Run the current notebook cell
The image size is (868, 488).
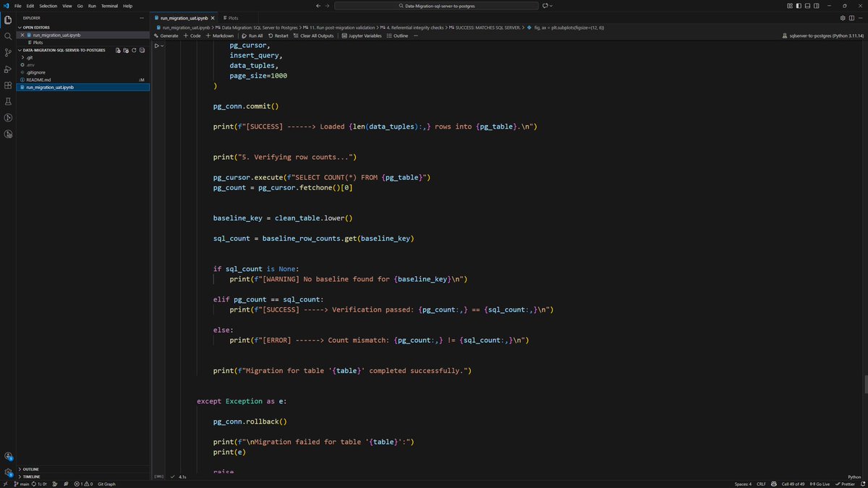157,46
